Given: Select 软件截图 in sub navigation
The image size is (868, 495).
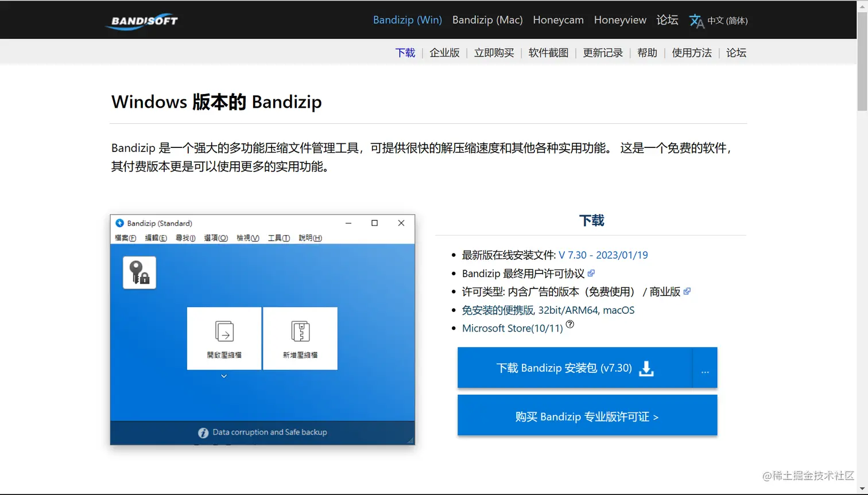Looking at the screenshot, I should tap(548, 53).
